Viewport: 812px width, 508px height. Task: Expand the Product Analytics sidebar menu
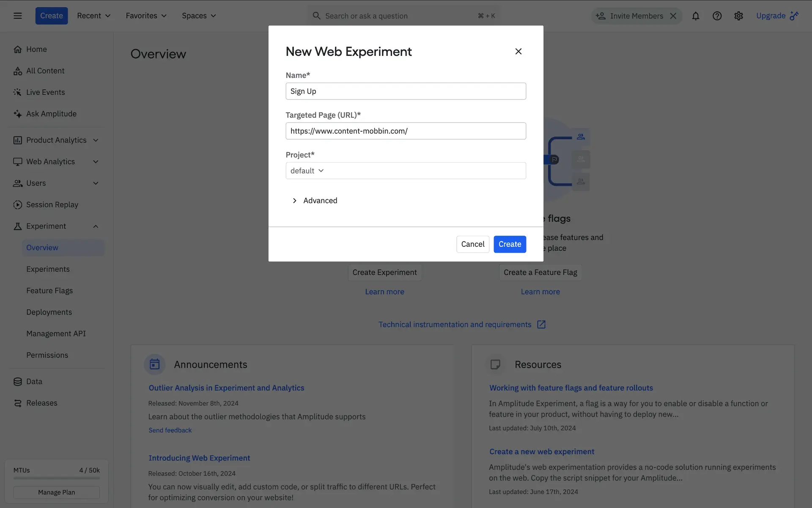pos(96,140)
